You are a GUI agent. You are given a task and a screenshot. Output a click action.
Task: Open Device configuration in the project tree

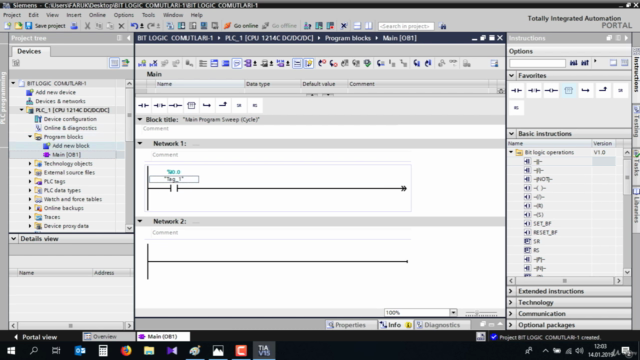(70, 119)
